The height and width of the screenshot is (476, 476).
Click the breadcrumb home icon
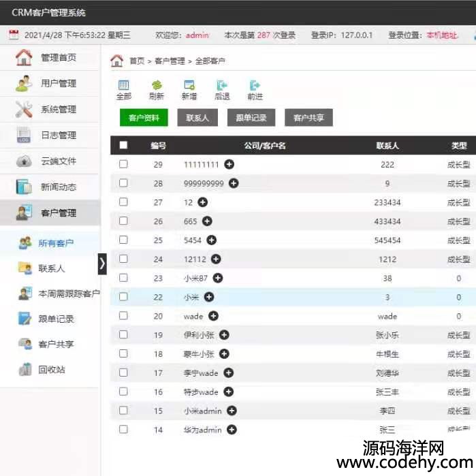pos(117,61)
